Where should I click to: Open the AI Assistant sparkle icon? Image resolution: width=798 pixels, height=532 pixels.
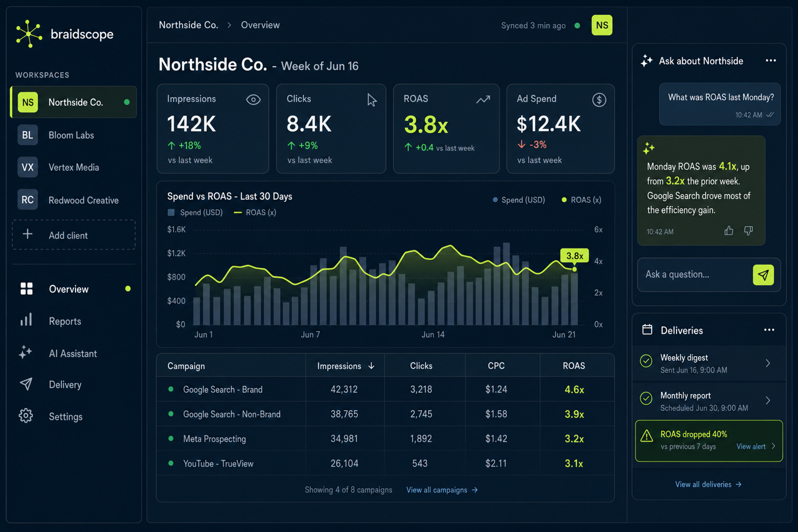26,352
